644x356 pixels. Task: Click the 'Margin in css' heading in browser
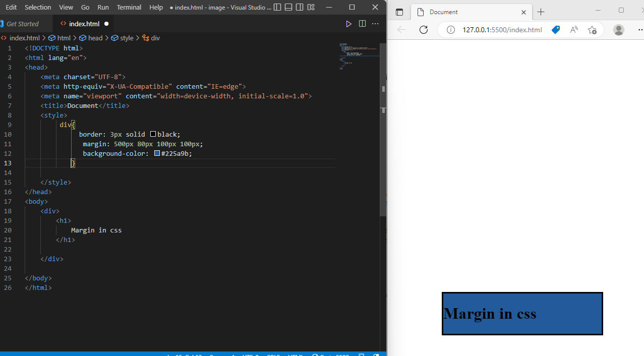tap(490, 314)
